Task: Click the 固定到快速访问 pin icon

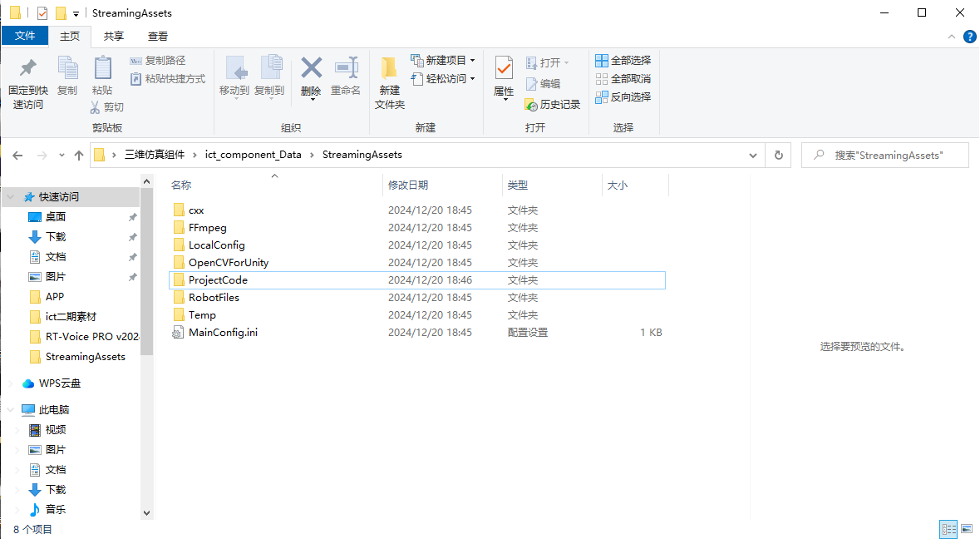Action: click(27, 68)
